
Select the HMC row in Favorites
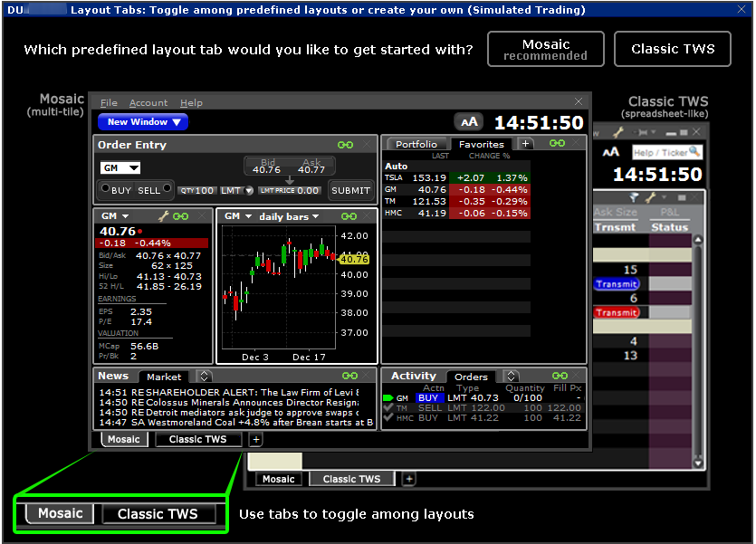click(456, 213)
